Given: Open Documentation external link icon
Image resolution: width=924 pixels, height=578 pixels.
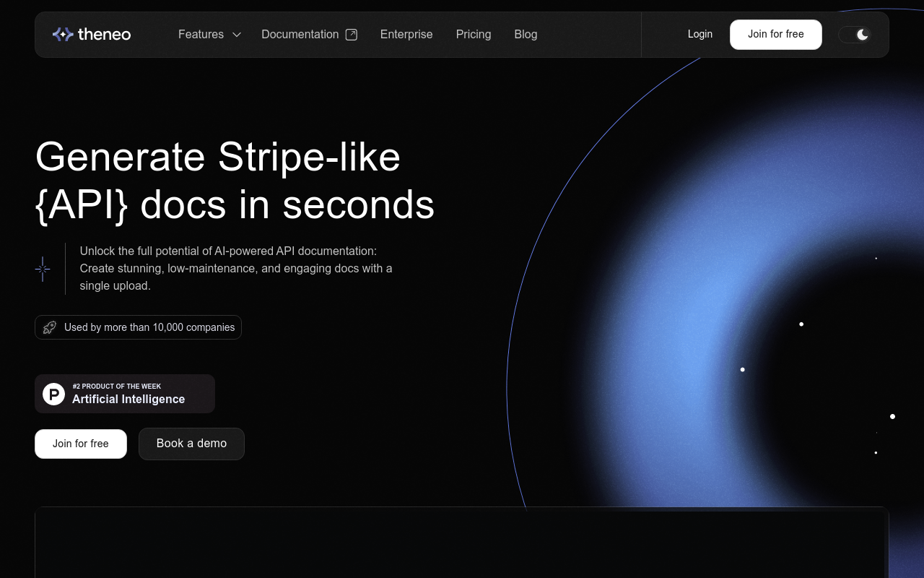Looking at the screenshot, I should (352, 35).
